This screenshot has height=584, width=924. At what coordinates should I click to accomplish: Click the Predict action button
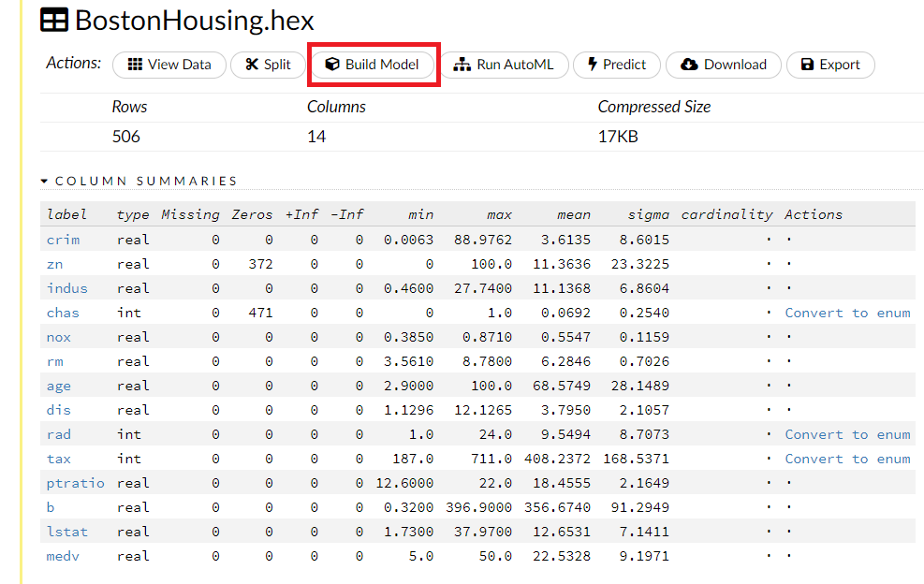tap(617, 65)
